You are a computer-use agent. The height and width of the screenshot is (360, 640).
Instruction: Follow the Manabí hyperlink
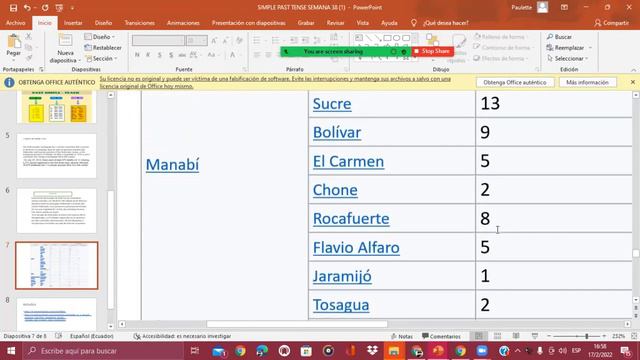pyautogui.click(x=172, y=164)
